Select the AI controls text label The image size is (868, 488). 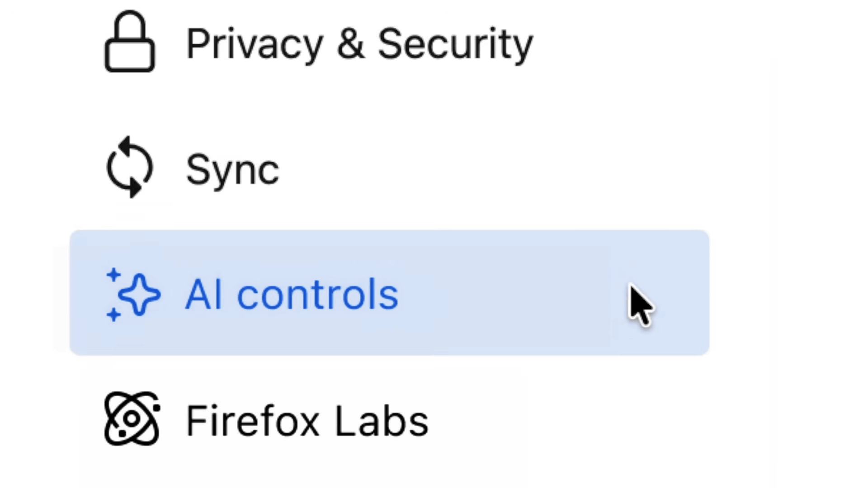(x=292, y=295)
